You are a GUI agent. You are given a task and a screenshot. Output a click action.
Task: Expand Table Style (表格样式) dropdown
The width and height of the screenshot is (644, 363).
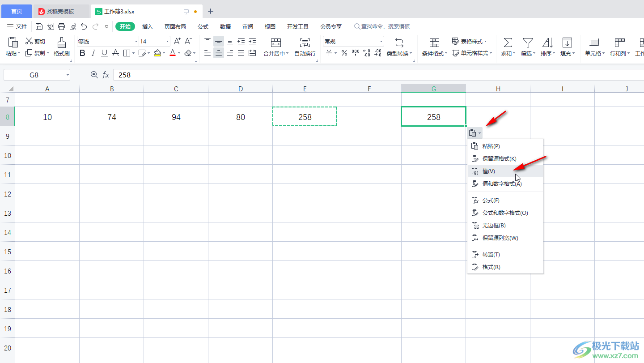click(486, 41)
